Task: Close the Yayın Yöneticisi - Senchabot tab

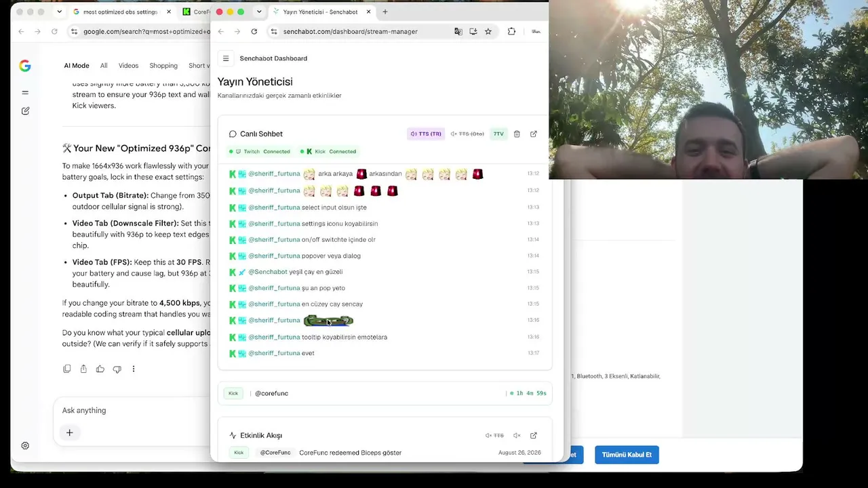Action: [368, 12]
